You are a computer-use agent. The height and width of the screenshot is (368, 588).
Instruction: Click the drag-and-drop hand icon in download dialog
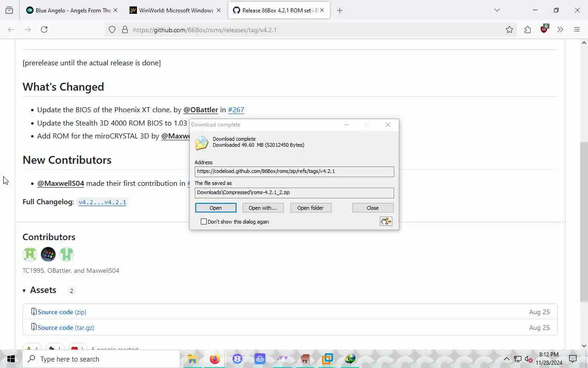[x=386, y=221]
